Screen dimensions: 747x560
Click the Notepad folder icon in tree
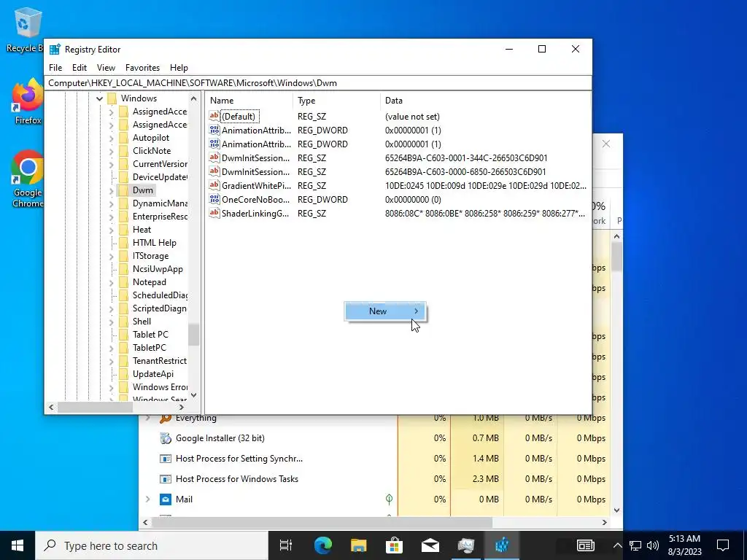coord(124,282)
